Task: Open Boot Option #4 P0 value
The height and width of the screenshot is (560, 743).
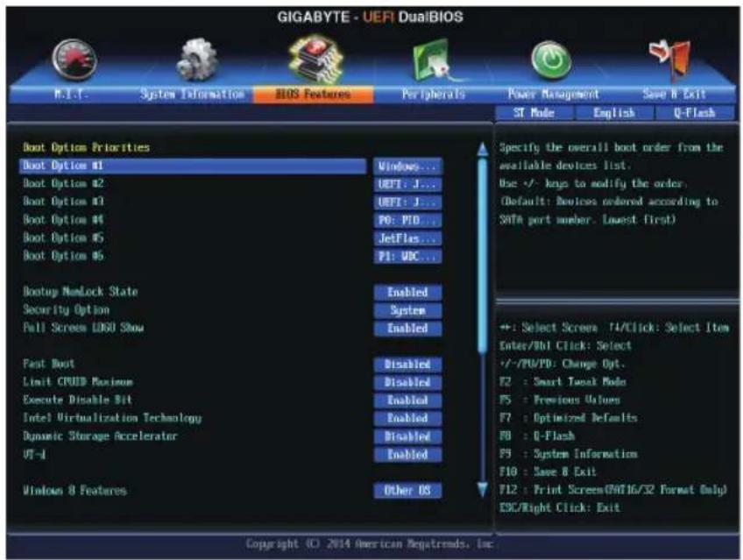Action: coord(407,220)
